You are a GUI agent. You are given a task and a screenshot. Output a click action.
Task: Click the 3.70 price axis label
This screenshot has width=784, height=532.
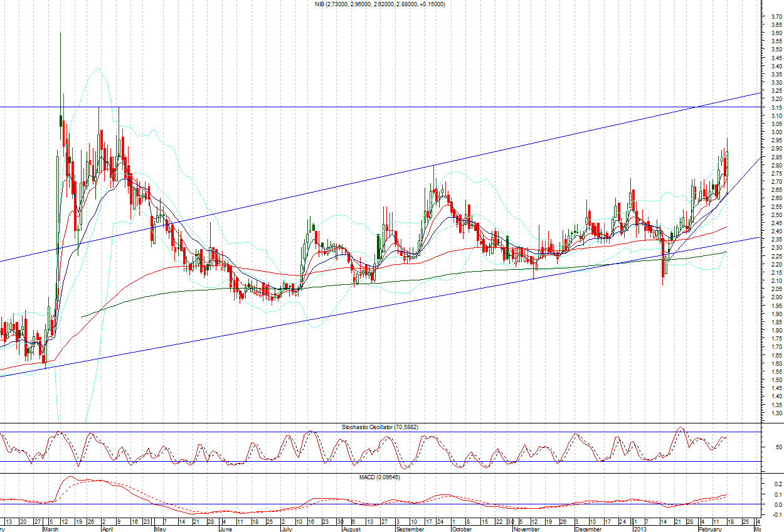point(776,16)
